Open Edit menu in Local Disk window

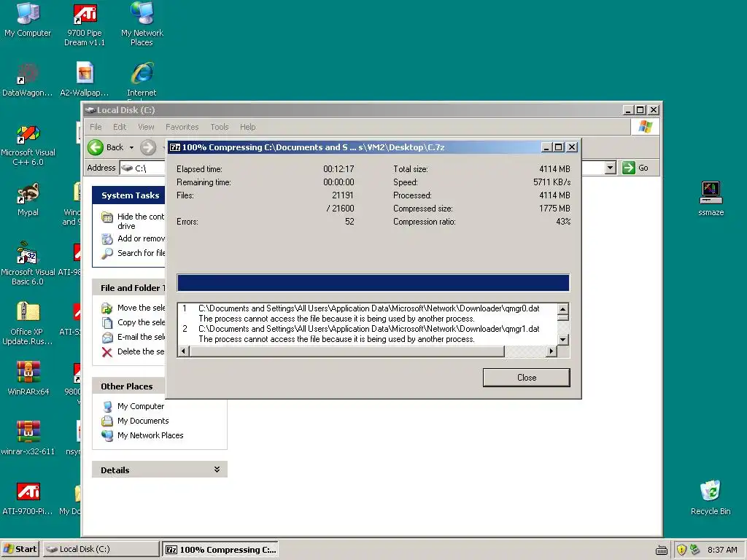pyautogui.click(x=120, y=127)
